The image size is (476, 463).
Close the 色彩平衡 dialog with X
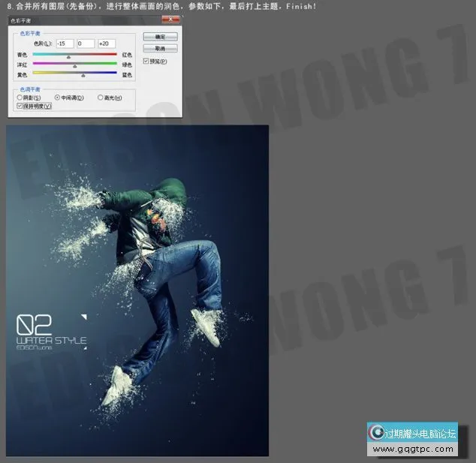pyautogui.click(x=170, y=20)
